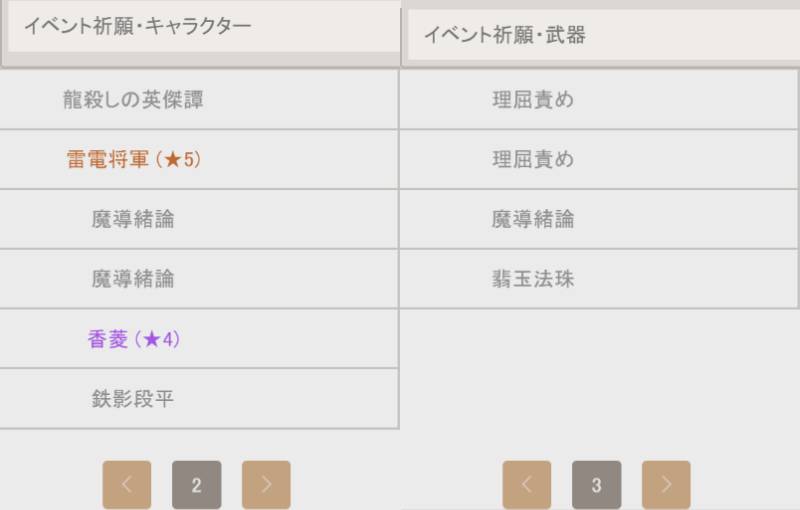800x510 pixels.
Task: Click the star icon beside 雷電将軍
Action: tap(173, 160)
